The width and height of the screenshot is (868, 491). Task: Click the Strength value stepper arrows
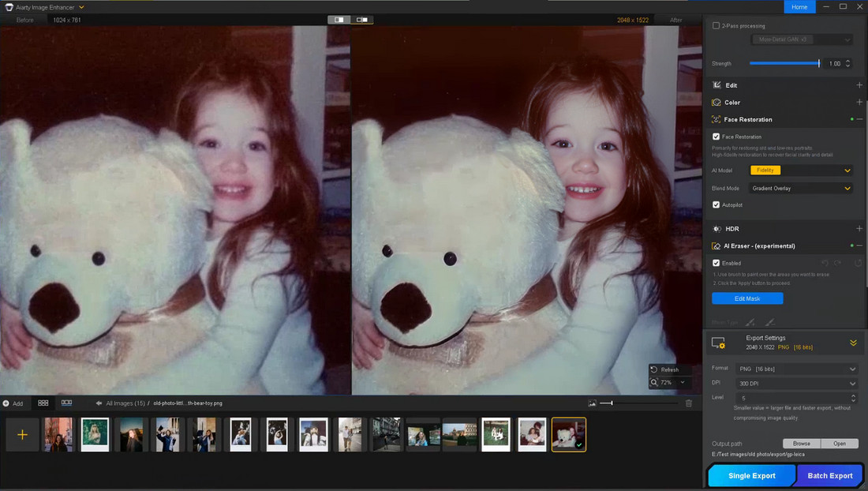click(847, 64)
